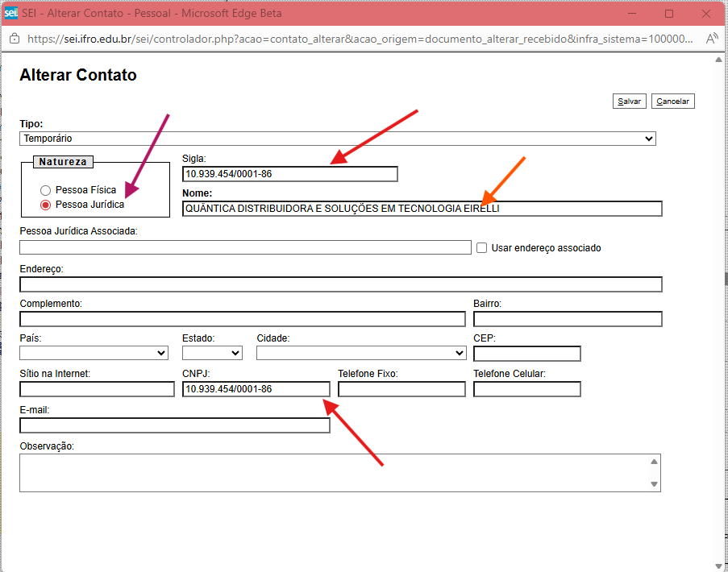Open the Tipo dropdown
The height and width of the screenshot is (572, 728).
tap(337, 139)
